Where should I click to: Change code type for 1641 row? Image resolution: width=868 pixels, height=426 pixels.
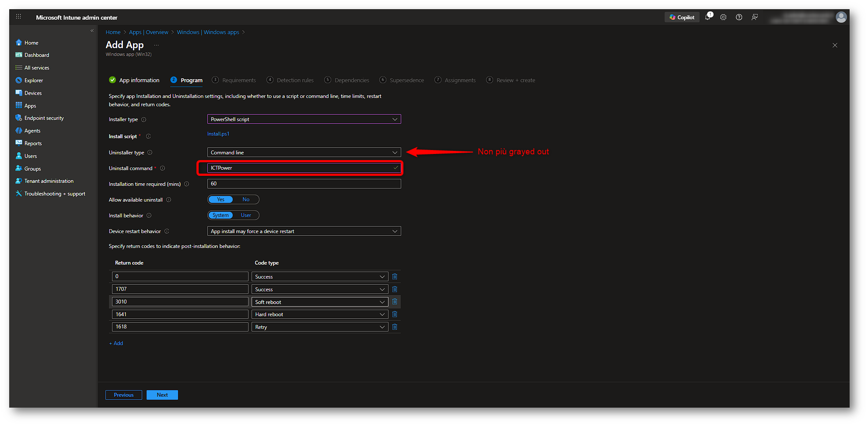319,314
